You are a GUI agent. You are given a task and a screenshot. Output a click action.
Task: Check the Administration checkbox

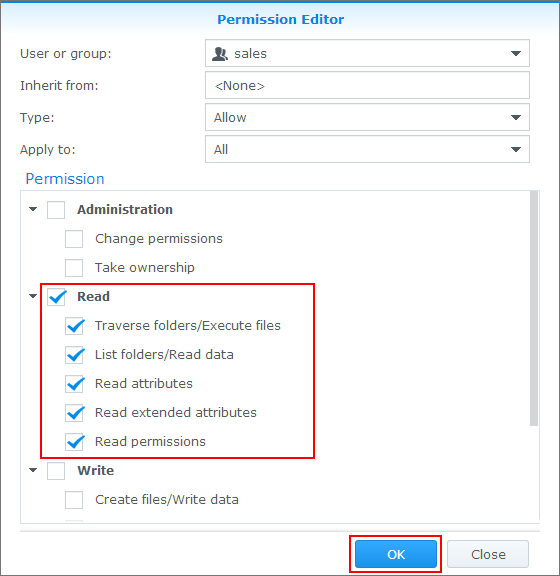[x=56, y=210]
